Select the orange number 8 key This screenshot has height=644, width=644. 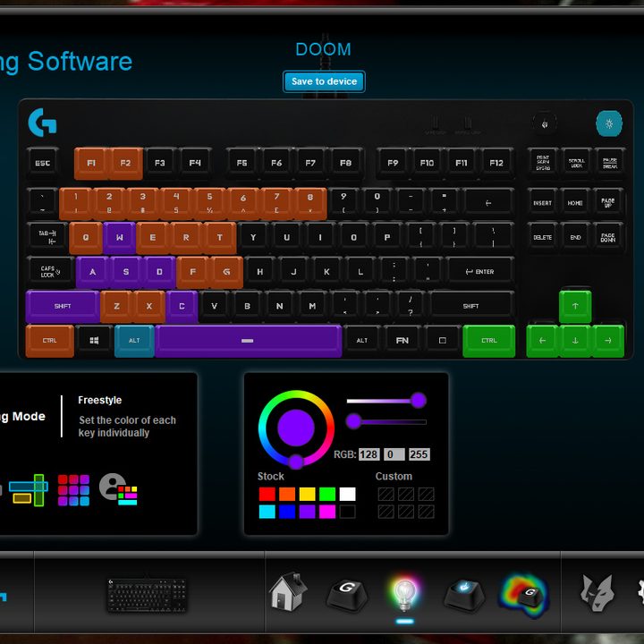point(310,203)
